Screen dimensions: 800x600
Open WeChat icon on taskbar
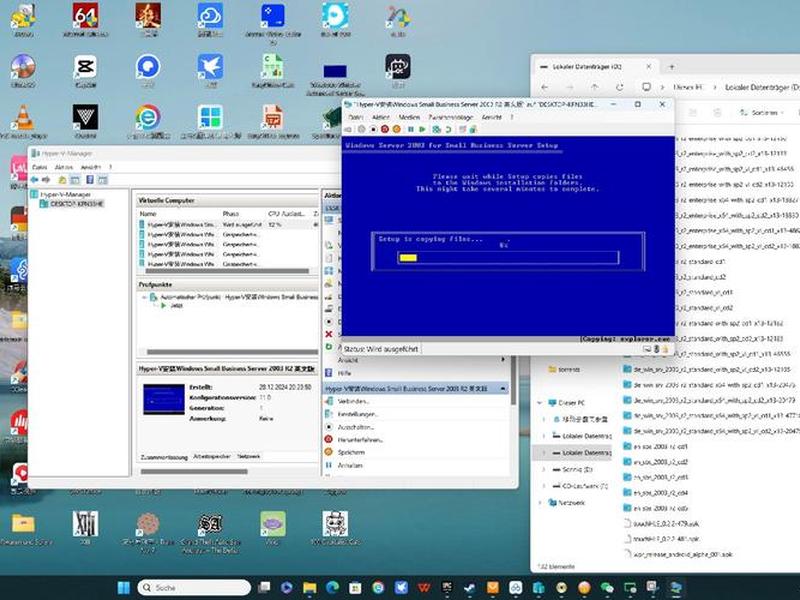click(x=607, y=588)
